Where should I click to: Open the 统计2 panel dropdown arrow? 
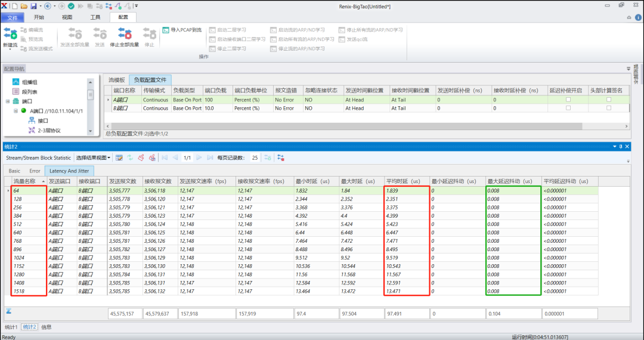point(615,146)
